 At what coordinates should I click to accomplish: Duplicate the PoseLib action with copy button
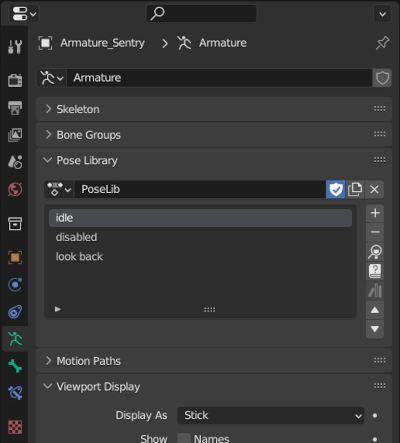(x=355, y=189)
